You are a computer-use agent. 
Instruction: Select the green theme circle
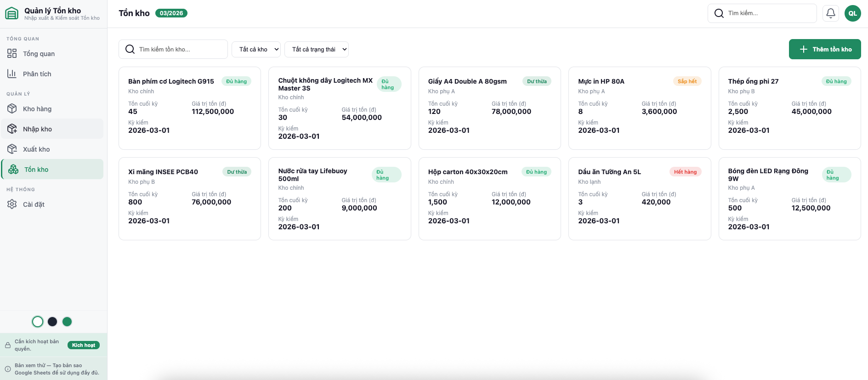(67, 322)
